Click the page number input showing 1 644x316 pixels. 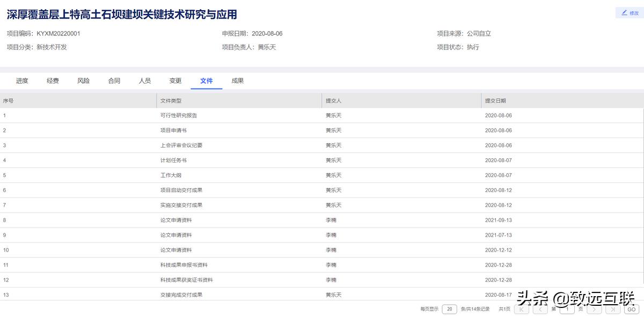click(567, 309)
